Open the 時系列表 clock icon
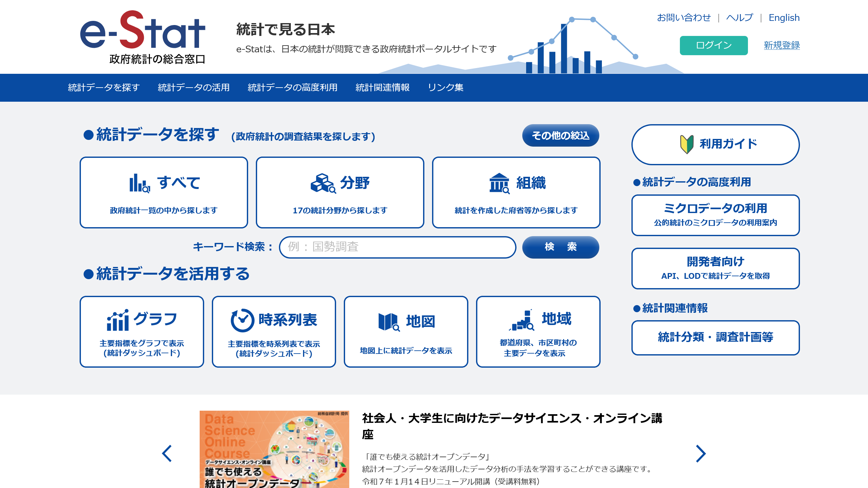The width and height of the screenshot is (868, 488). point(242,320)
